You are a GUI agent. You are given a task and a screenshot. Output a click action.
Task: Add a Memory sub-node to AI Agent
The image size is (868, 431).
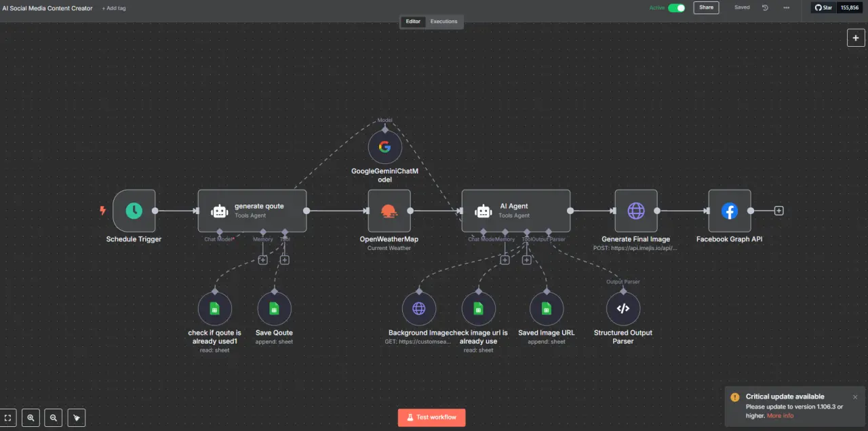pos(505,260)
